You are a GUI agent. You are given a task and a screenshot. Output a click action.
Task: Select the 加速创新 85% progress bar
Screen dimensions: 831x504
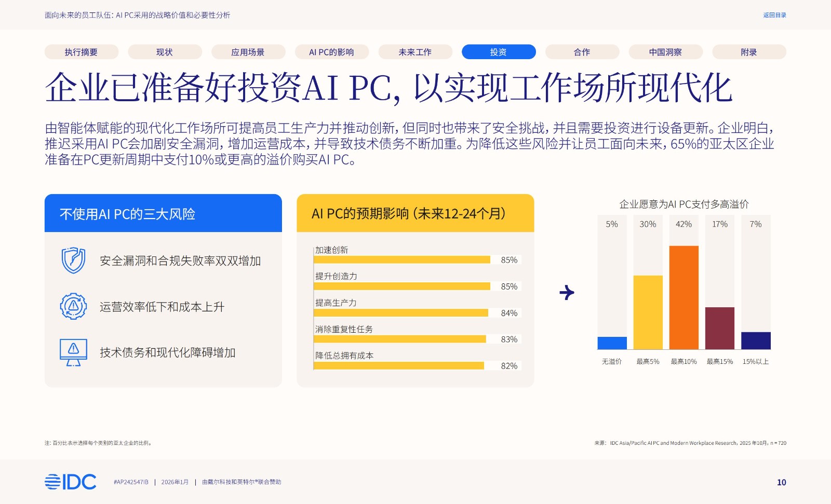[x=402, y=260]
